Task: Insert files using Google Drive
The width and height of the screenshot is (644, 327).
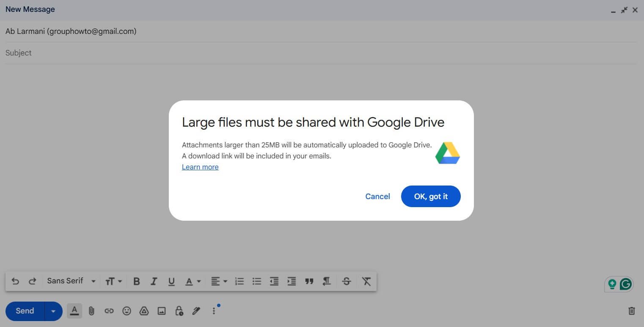Action: click(x=144, y=310)
